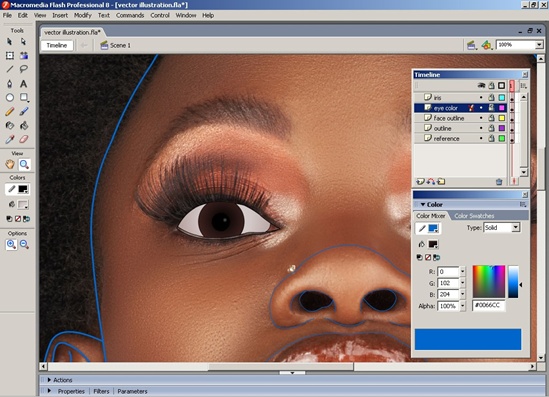
Task: Toggle visibility dot of reference layer
Action: pos(481,138)
